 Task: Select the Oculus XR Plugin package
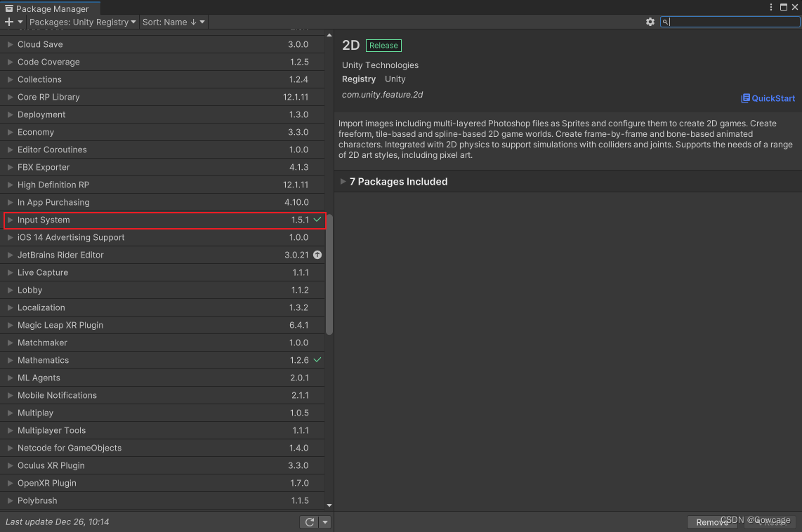[162, 465]
